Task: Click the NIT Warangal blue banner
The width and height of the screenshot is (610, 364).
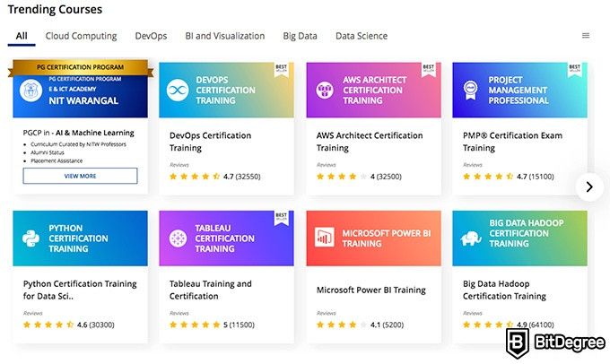Action: (x=80, y=95)
